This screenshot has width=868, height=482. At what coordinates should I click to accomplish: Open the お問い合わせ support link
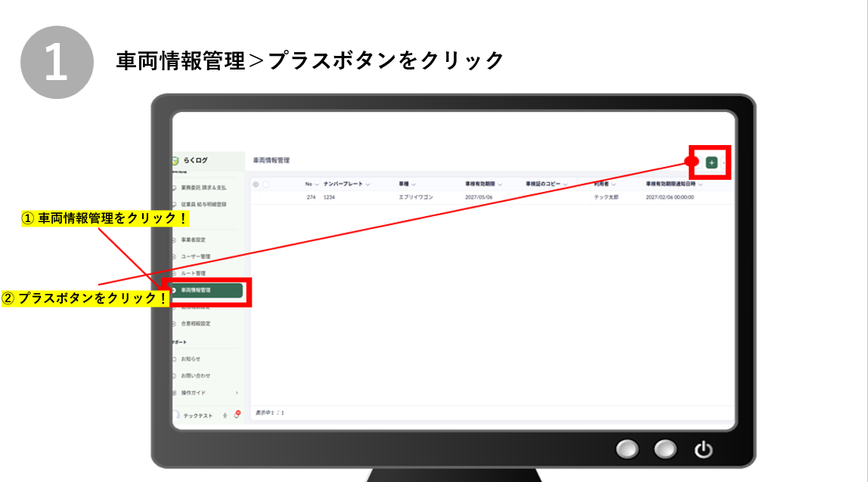(195, 375)
